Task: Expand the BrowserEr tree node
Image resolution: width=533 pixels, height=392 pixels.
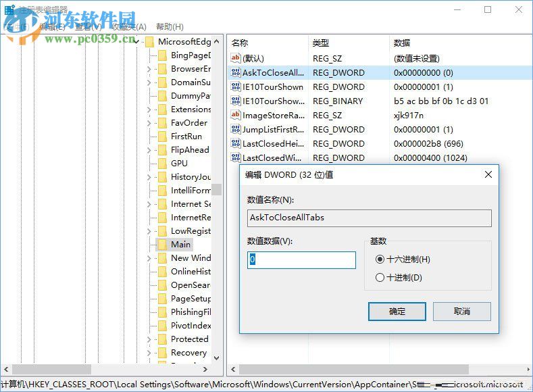Action: point(149,69)
